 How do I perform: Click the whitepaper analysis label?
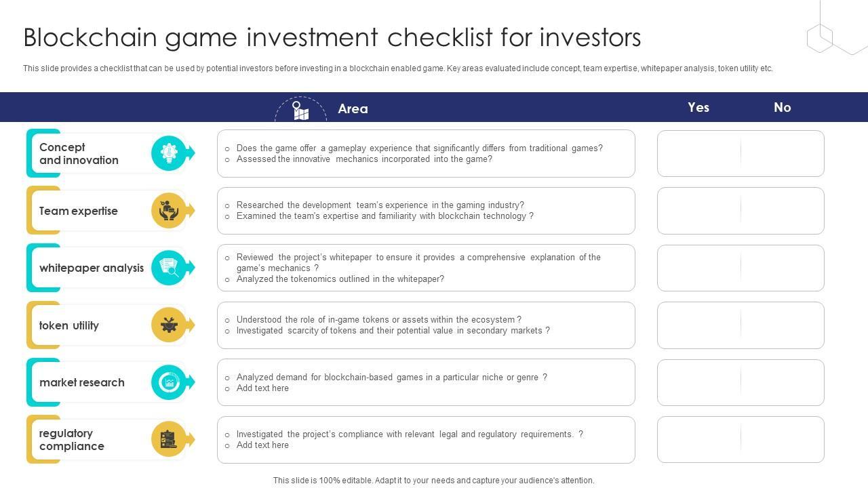[x=92, y=268]
